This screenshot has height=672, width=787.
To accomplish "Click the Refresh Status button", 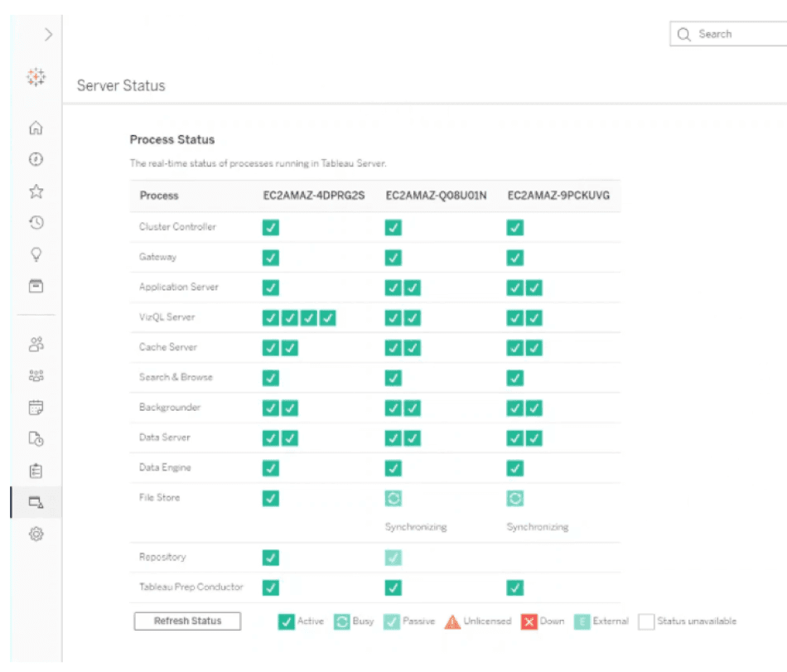I will 187,621.
